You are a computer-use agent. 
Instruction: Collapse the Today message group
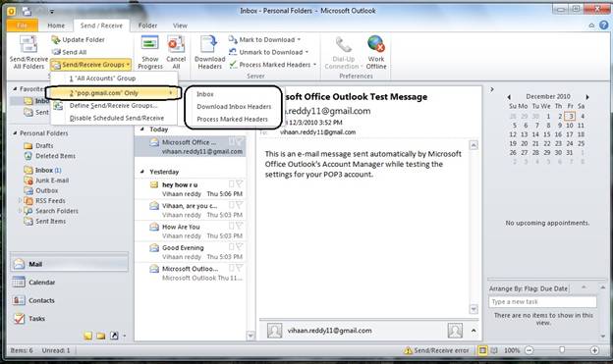tap(141, 129)
